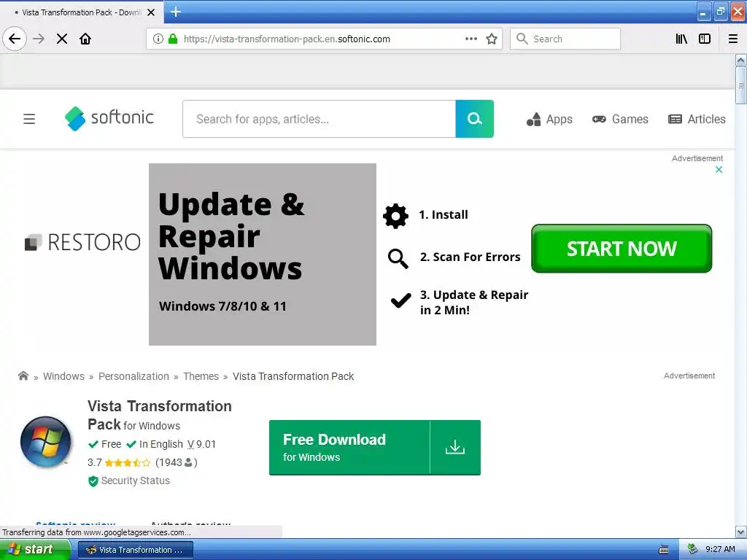This screenshot has width=747, height=560.
Task: Stop loading the page
Action: (x=62, y=39)
